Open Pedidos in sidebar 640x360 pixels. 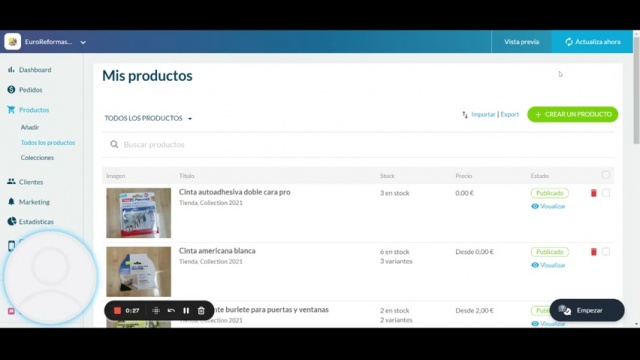(25, 90)
